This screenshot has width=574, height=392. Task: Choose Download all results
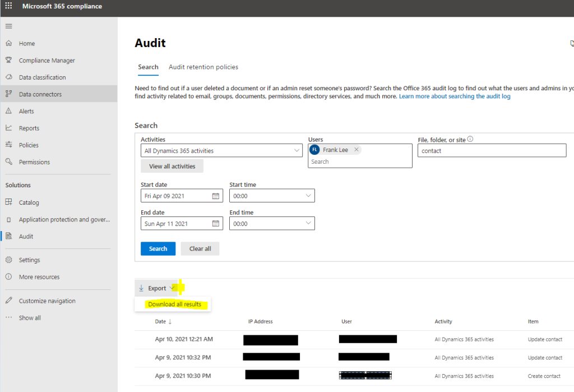174,305
